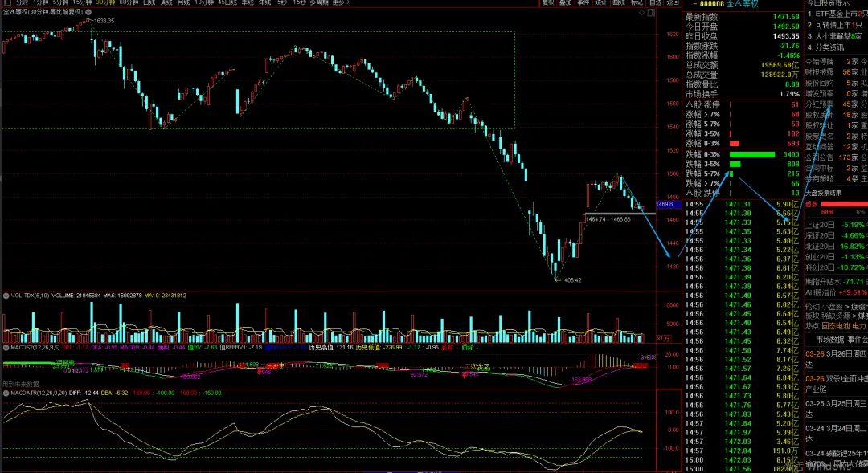Viewport: 868px width, 473px height.
Task: Switch to 分时 intraday view
Action: point(23,2)
